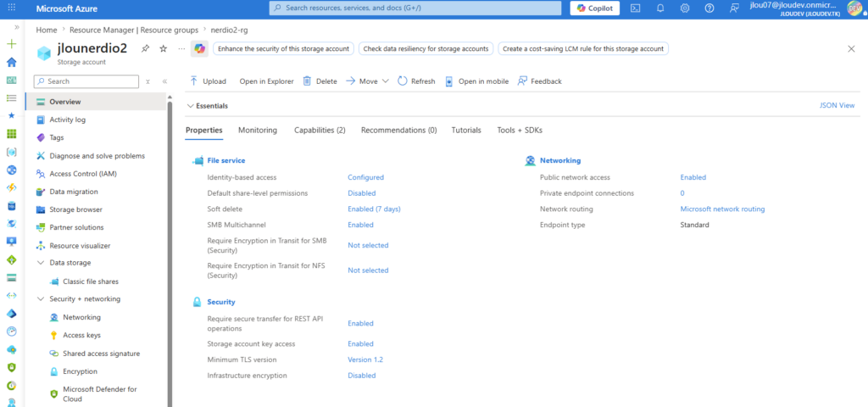
Task: Collapse the Essentials section
Action: pyautogui.click(x=208, y=106)
